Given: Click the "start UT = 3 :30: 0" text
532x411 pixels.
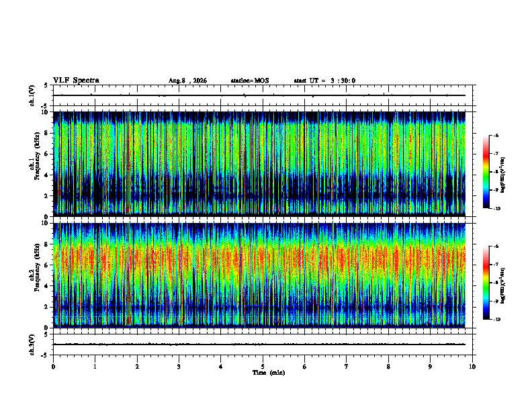Looking at the screenshot, I should point(324,81).
